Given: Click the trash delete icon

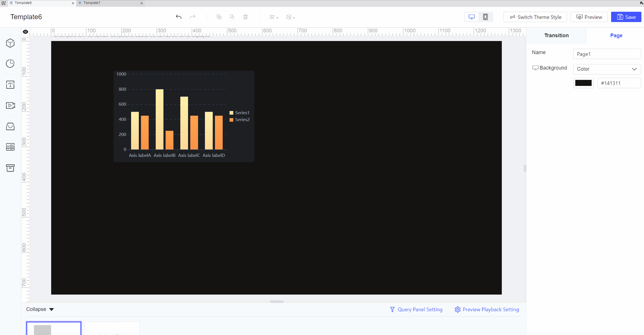Looking at the screenshot, I should pyautogui.click(x=246, y=17).
